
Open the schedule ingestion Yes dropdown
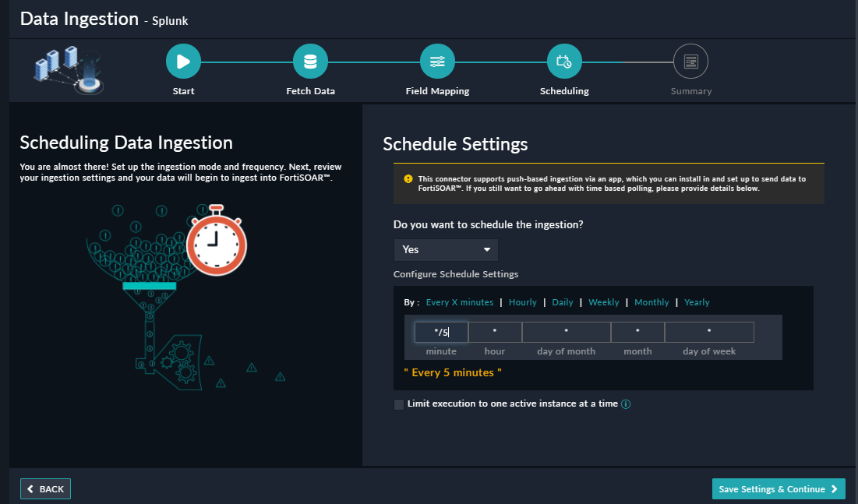point(446,249)
